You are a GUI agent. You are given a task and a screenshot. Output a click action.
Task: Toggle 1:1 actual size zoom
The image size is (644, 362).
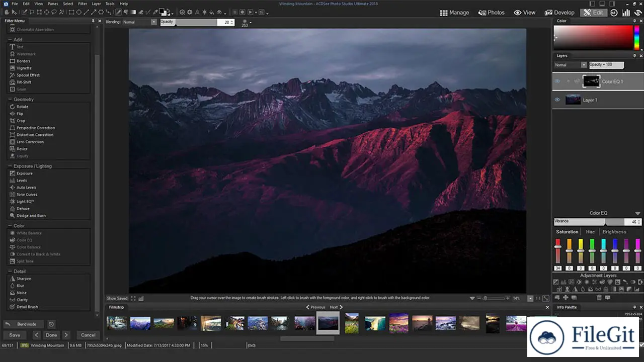[538, 298]
